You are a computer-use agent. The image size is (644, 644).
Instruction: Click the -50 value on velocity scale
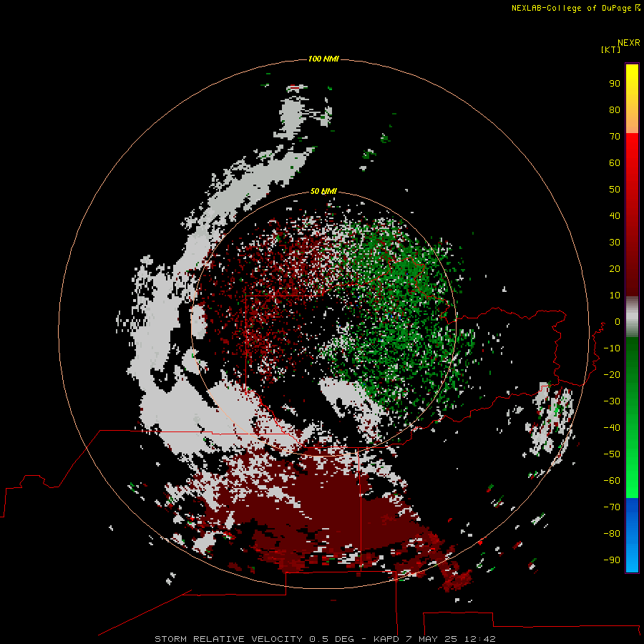[x=612, y=454]
